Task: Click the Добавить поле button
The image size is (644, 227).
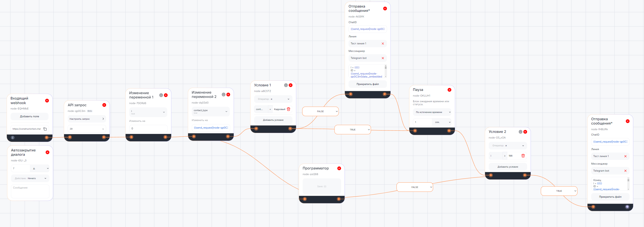Action: (30, 116)
